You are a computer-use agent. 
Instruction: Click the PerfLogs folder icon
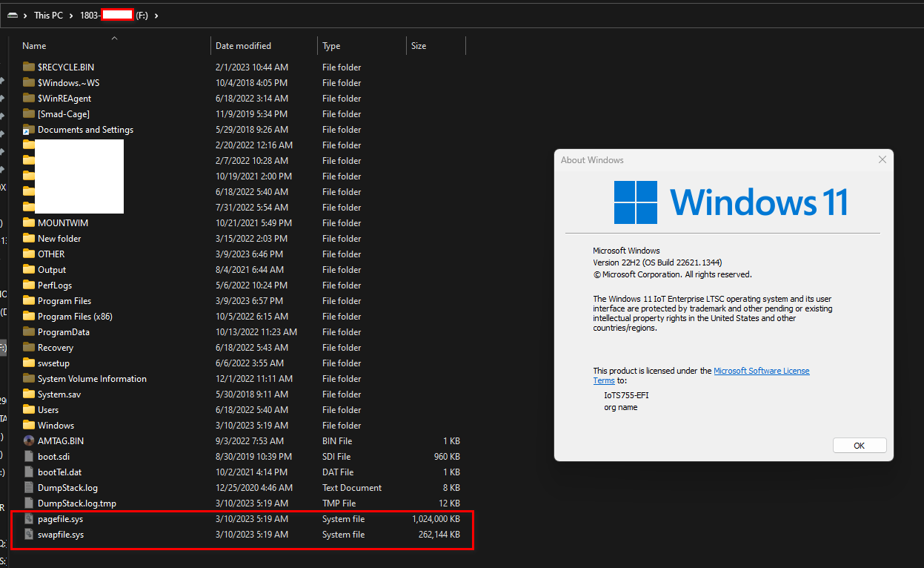point(29,285)
